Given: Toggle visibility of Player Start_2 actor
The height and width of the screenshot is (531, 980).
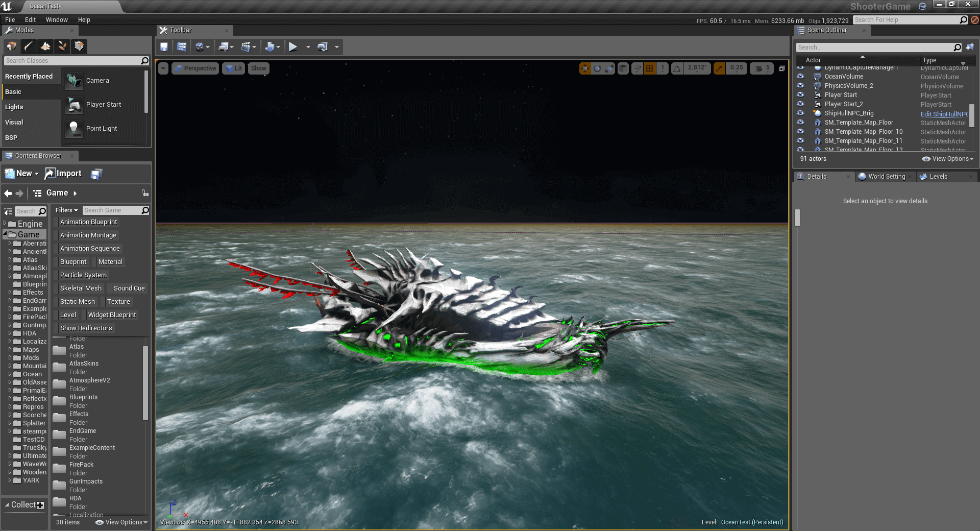Looking at the screenshot, I should tap(800, 104).
